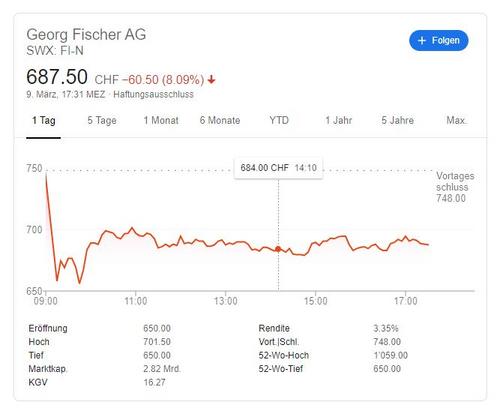Click the Marktkap. value 2.82 Mrd.

162,369
